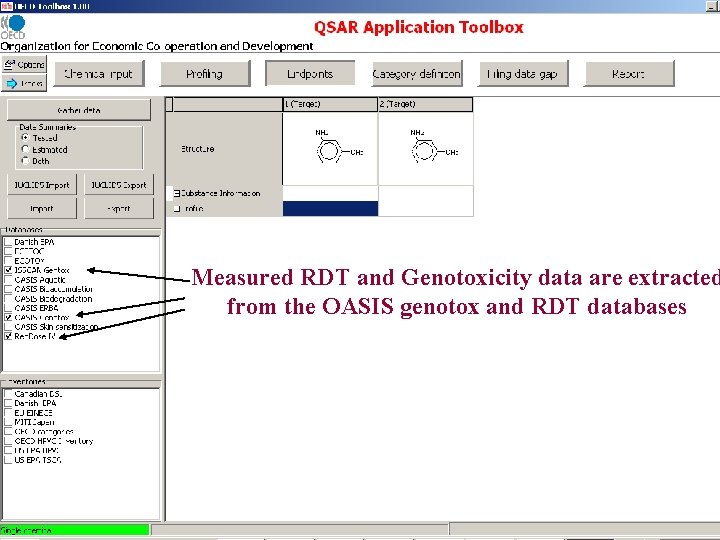This screenshot has height=540, width=720.
Task: Check the Canadian DSL inventory
Action: click(8, 394)
